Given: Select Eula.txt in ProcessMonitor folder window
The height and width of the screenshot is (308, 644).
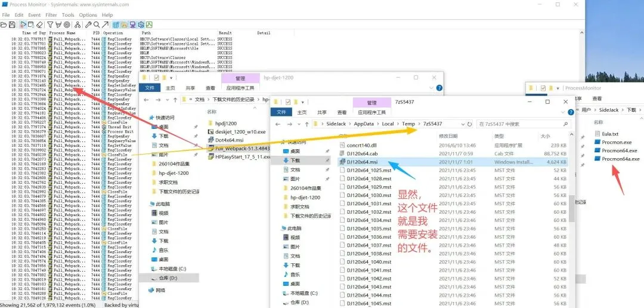Looking at the screenshot, I should coord(606,134).
